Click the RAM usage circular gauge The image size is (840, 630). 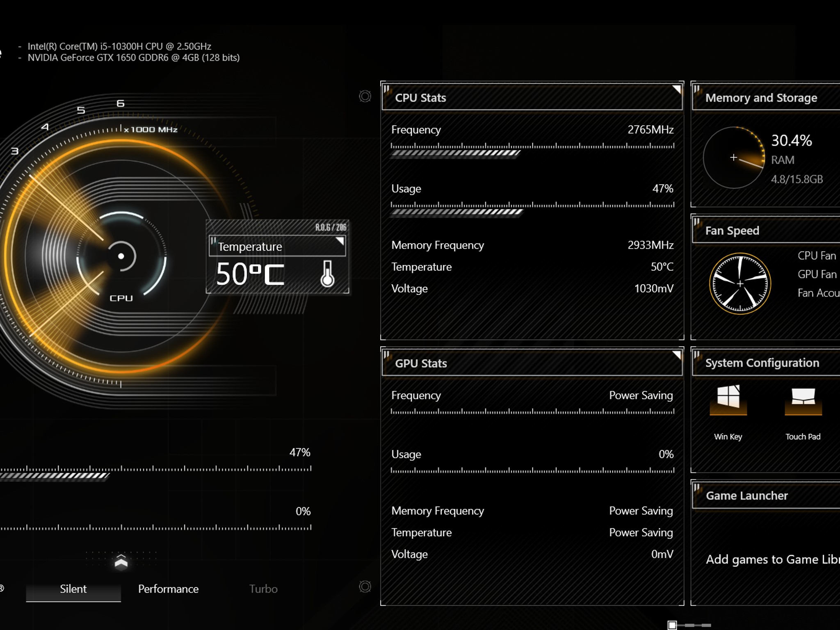[x=734, y=157]
